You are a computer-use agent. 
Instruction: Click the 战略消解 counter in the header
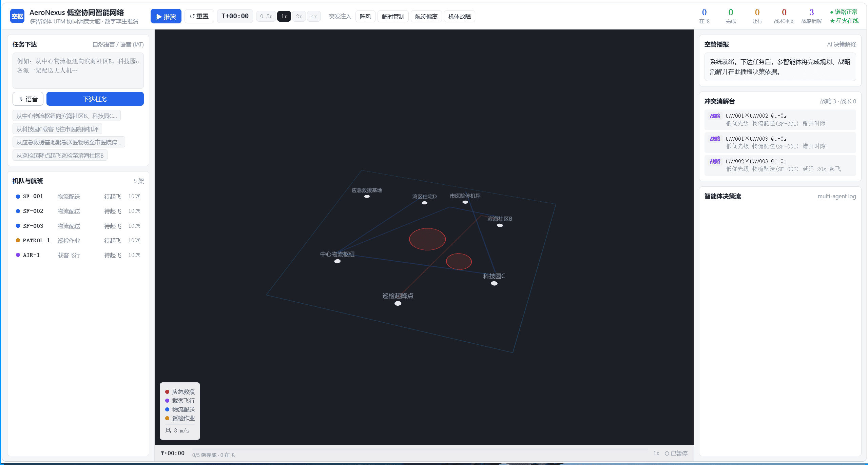click(x=811, y=16)
